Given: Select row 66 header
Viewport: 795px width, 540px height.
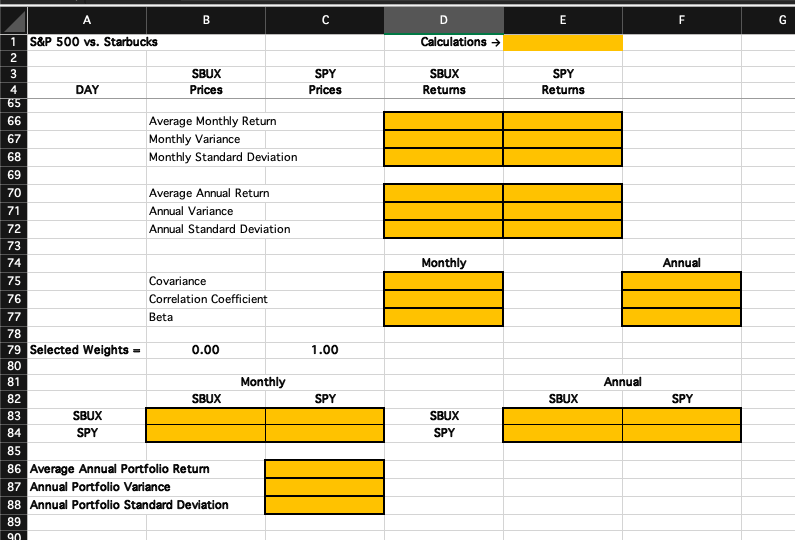Looking at the screenshot, I should point(14,121).
